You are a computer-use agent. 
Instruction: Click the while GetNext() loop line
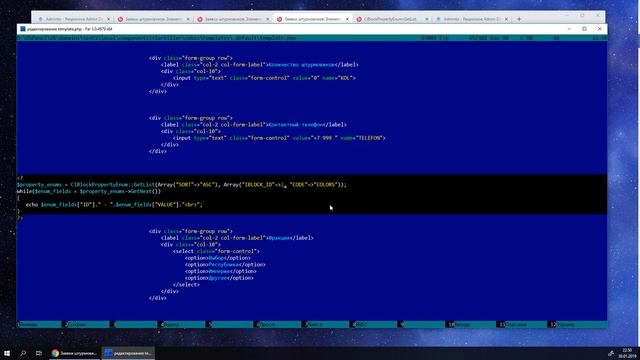[89, 191]
